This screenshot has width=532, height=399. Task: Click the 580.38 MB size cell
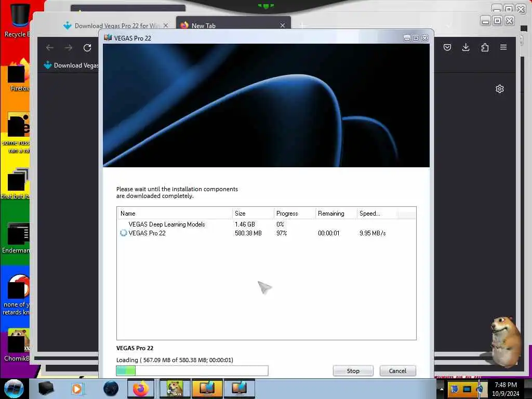(248, 233)
